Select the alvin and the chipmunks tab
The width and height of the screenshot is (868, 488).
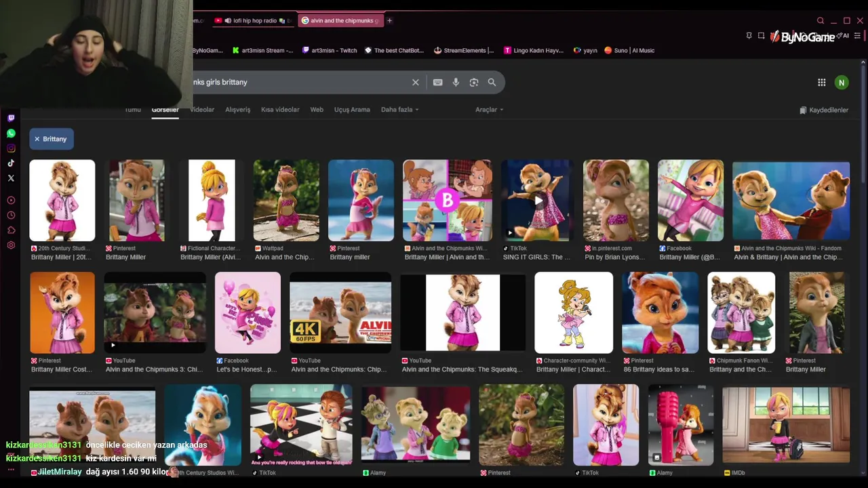click(x=341, y=20)
